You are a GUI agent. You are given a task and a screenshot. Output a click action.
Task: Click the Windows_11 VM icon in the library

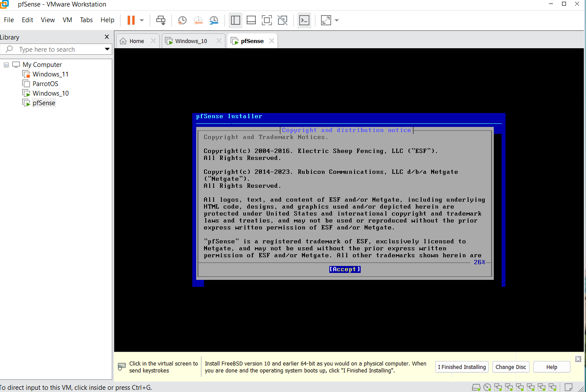(26, 74)
